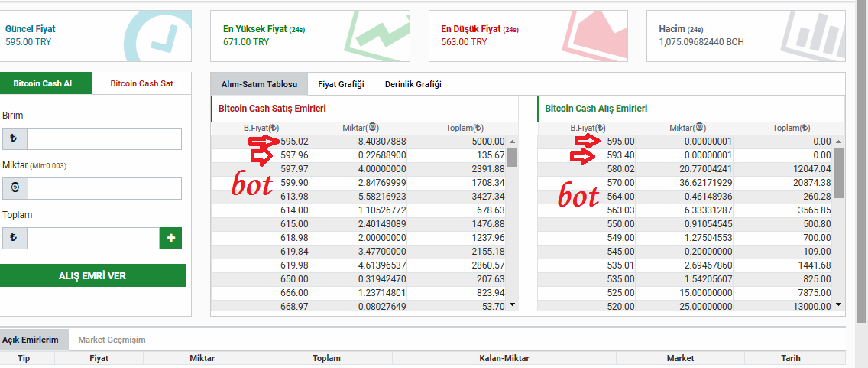Select sell order priced 597.97
The width and height of the screenshot is (868, 368).
[x=358, y=169]
